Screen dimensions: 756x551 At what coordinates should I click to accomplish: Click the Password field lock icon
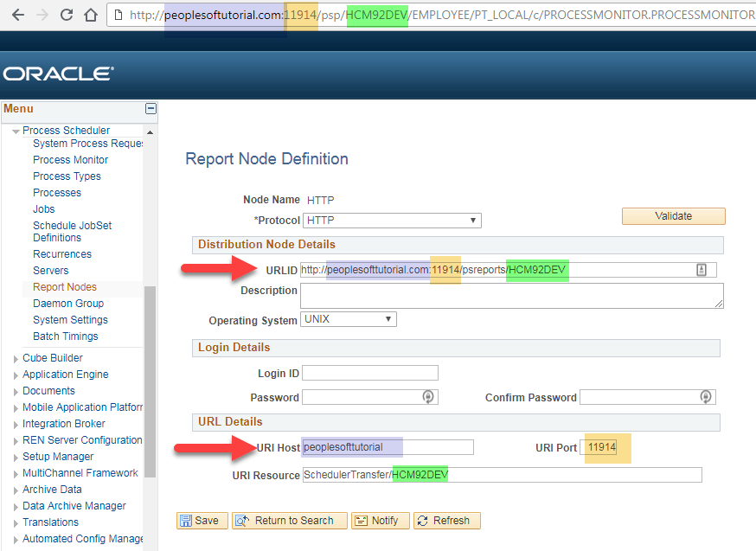[x=427, y=397]
